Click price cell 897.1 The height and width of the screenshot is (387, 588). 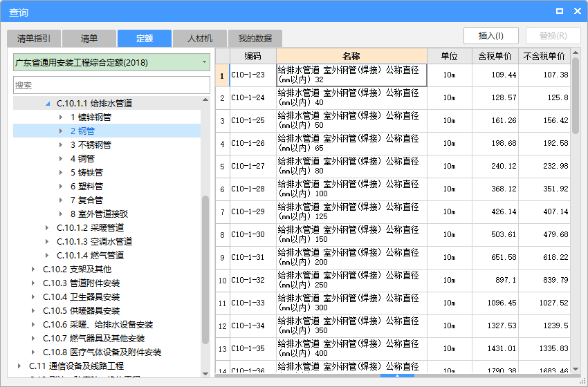pyautogui.click(x=495, y=280)
